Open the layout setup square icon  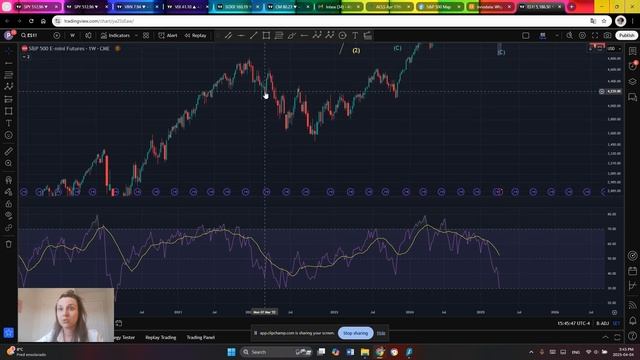coord(526,36)
